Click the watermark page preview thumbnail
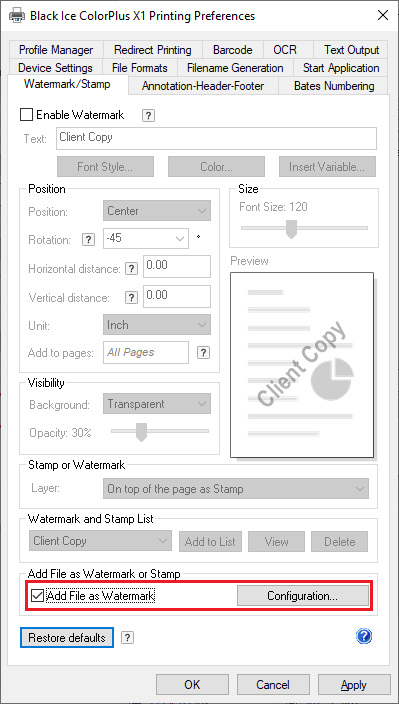Viewport: 399px width, 704px height. pos(302,365)
